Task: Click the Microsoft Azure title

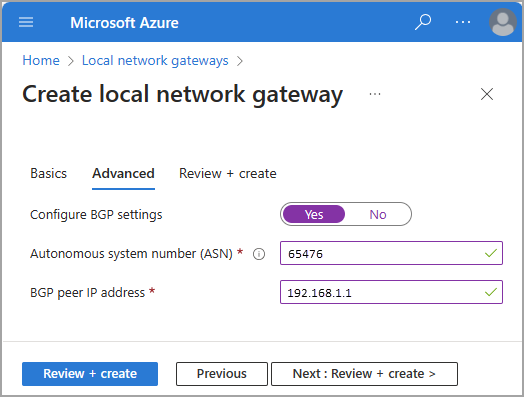Action: [x=124, y=23]
